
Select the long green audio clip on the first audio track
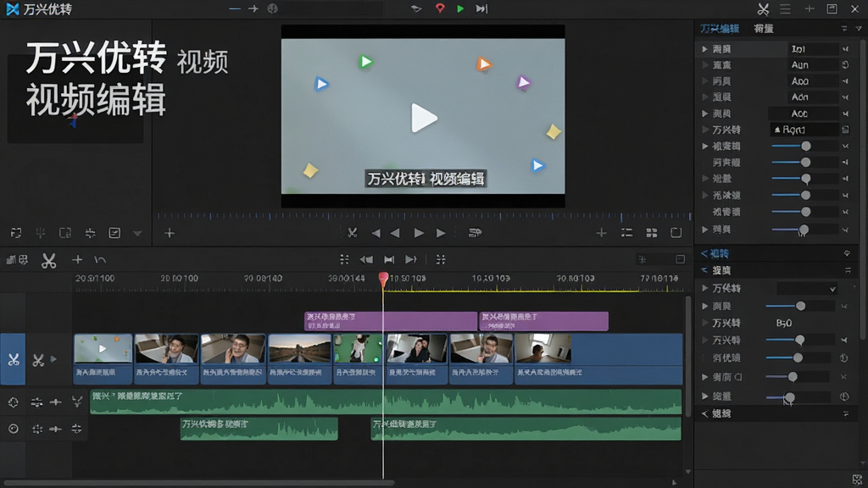(386, 402)
